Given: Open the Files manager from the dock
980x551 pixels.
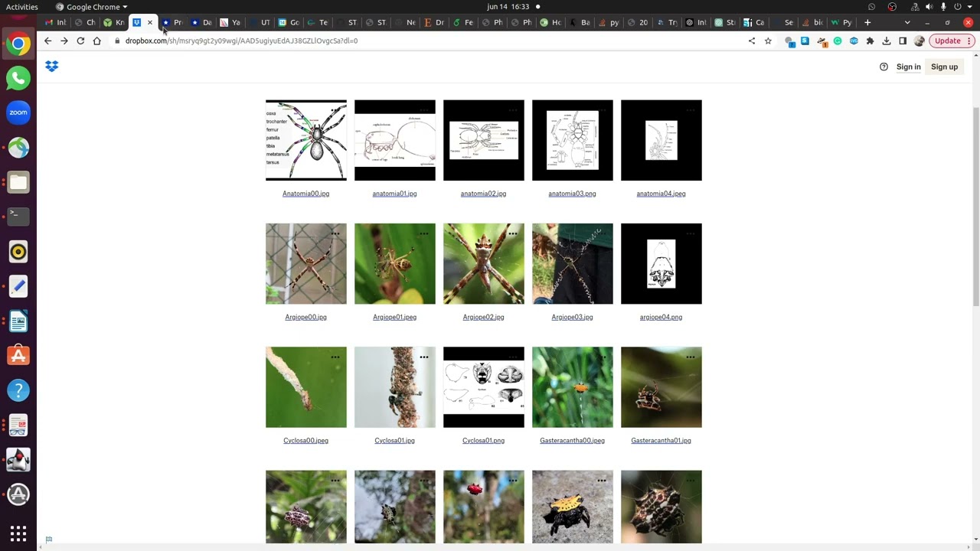Looking at the screenshot, I should point(18,182).
